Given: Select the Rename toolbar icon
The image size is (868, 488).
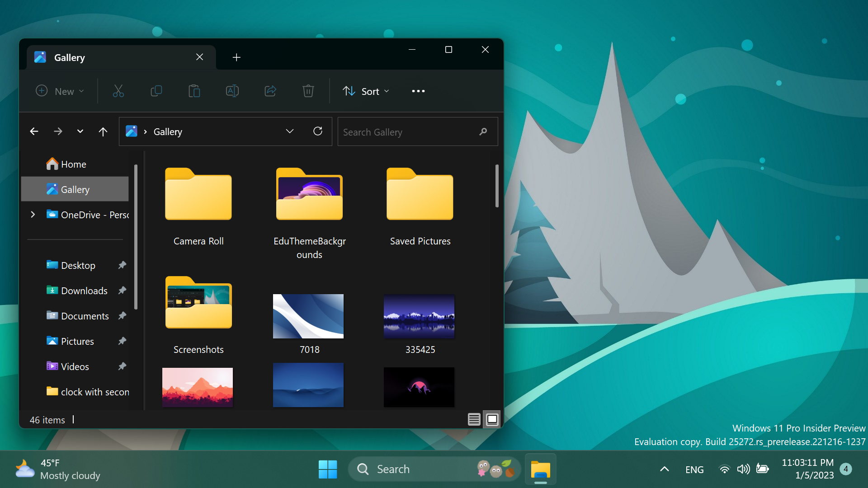Looking at the screenshot, I should tap(232, 91).
